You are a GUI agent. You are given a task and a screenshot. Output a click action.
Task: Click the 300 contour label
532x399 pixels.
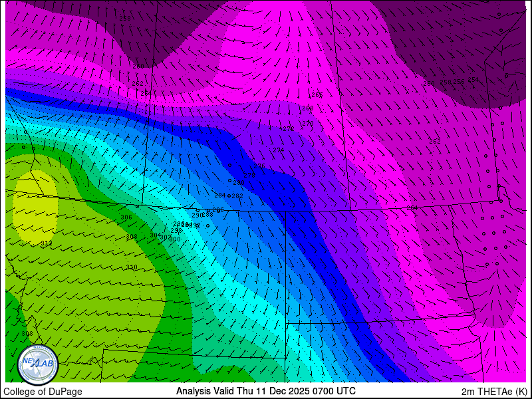(175, 239)
